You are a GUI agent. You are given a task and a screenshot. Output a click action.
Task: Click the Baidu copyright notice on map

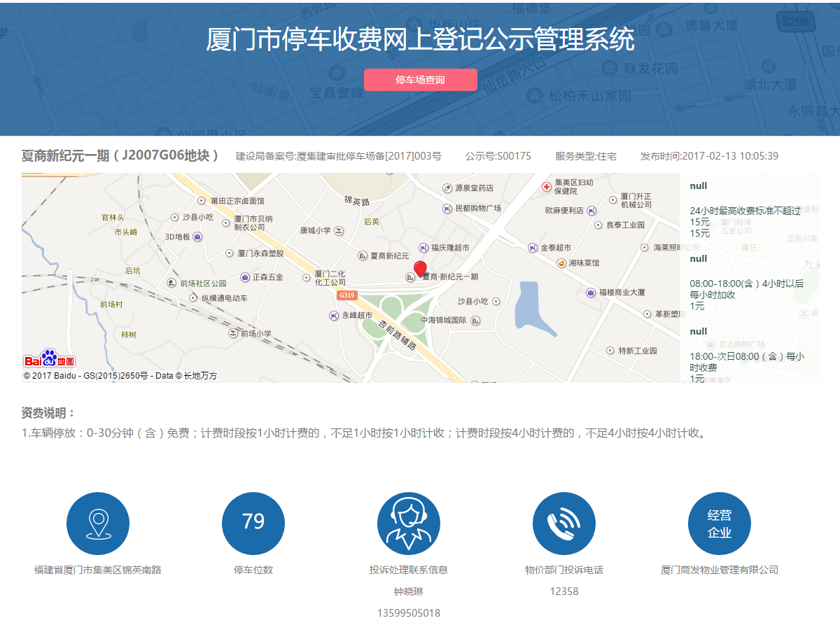[120, 376]
